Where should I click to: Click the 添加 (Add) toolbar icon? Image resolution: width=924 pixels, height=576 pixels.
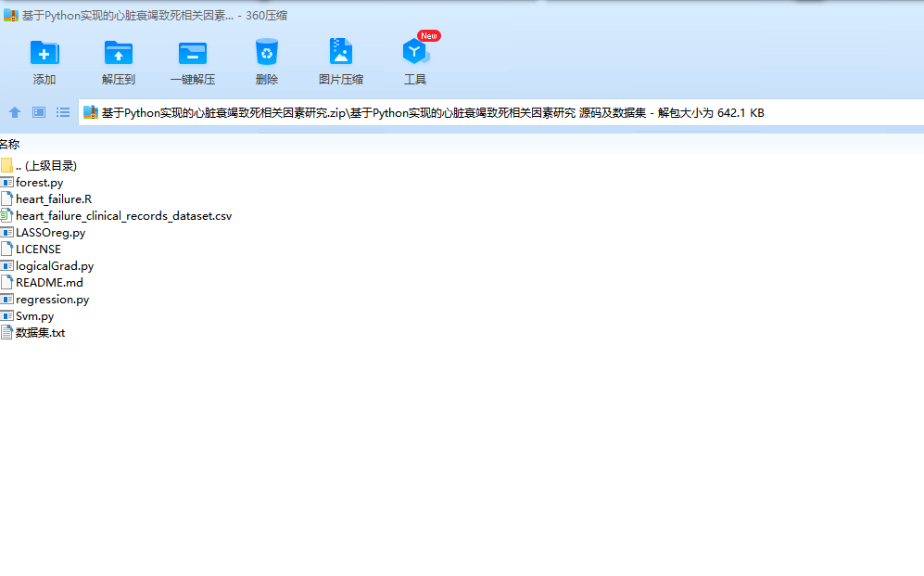(x=44, y=53)
